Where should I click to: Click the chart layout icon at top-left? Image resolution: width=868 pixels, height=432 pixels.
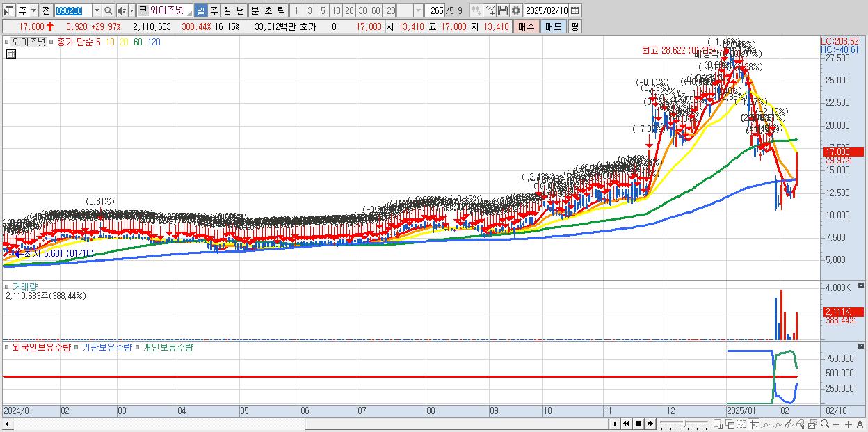pyautogui.click(x=8, y=10)
